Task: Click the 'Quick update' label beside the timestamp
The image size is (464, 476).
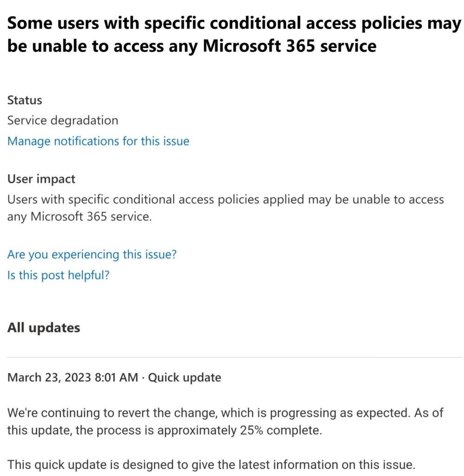Action: coord(185,377)
